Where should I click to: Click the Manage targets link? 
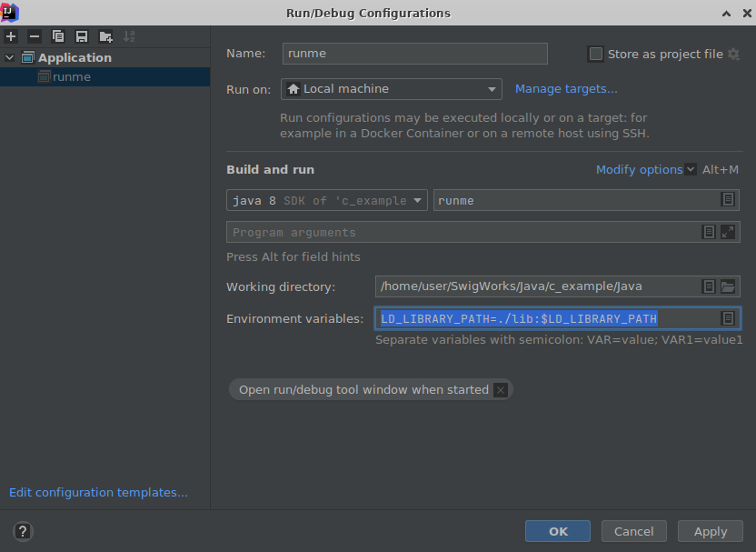(566, 89)
